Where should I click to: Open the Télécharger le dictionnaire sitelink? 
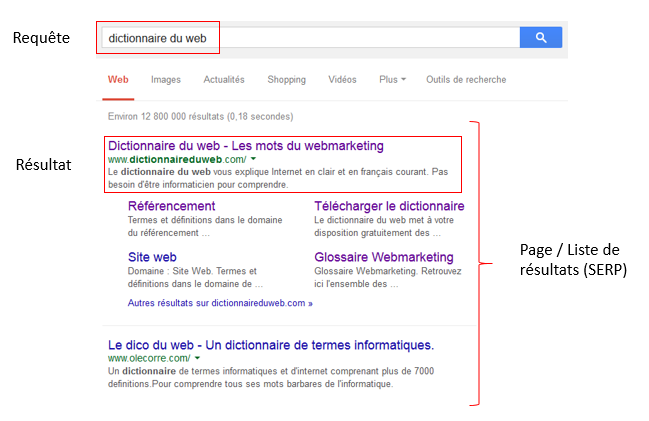coord(389,206)
